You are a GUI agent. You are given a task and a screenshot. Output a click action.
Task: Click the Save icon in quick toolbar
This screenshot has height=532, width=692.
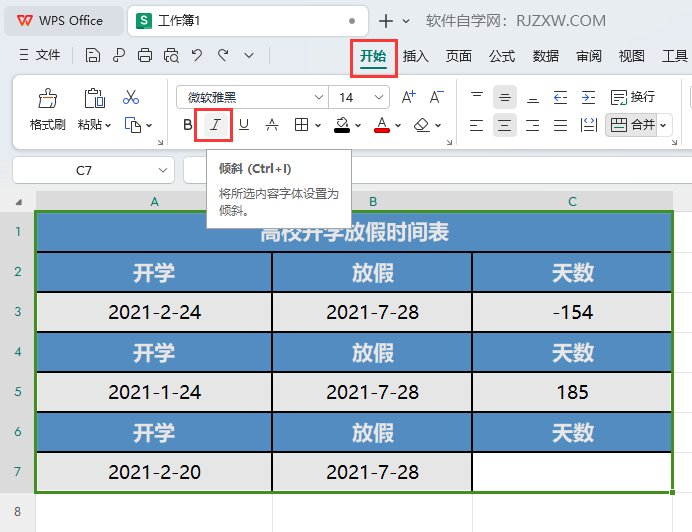pos(93,56)
